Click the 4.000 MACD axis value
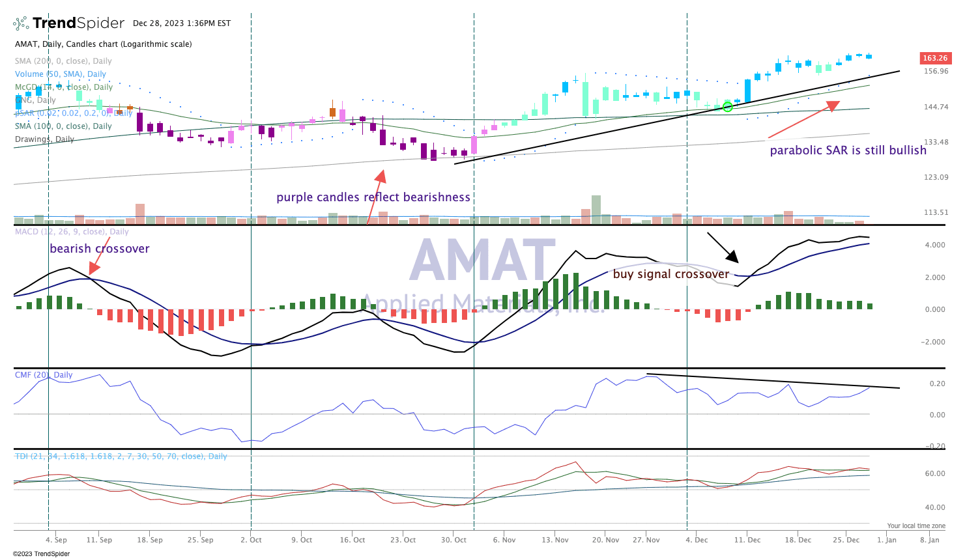Image resolution: width=965 pixels, height=560 pixels. click(x=935, y=245)
